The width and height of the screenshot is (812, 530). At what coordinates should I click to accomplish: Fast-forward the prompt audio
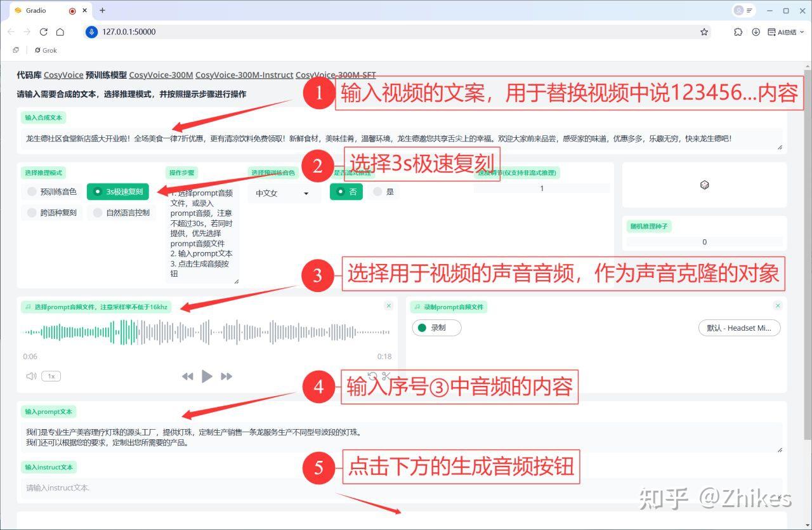click(x=226, y=376)
